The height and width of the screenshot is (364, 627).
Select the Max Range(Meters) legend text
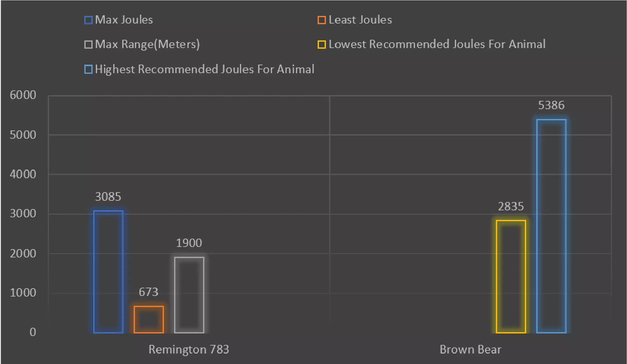147,44
